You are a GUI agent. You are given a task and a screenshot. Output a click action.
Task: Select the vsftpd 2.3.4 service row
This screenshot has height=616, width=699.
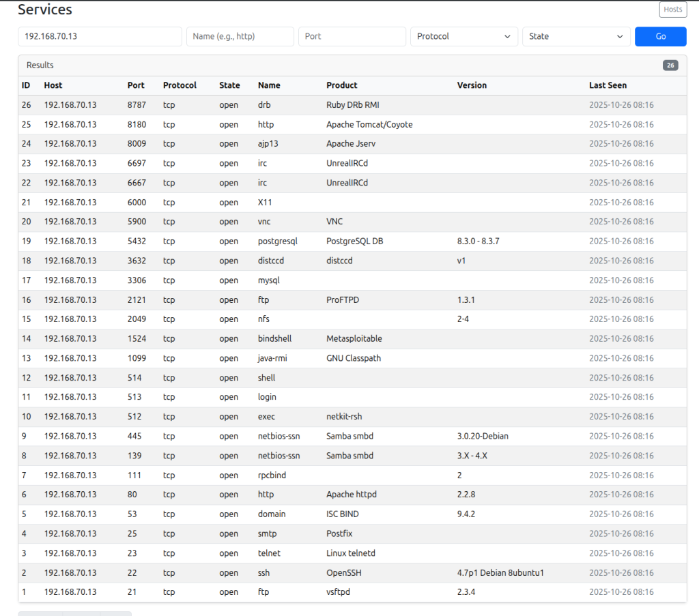(x=352, y=592)
